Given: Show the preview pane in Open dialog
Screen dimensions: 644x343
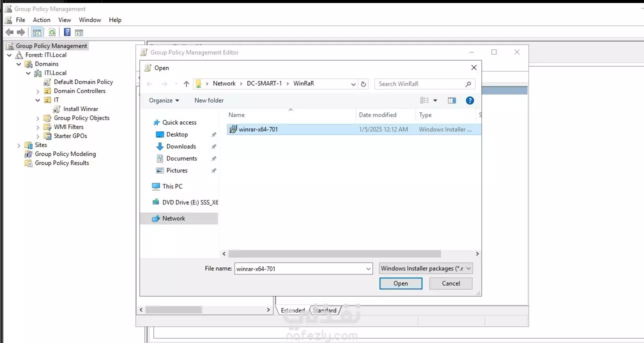Looking at the screenshot, I should click(452, 100).
